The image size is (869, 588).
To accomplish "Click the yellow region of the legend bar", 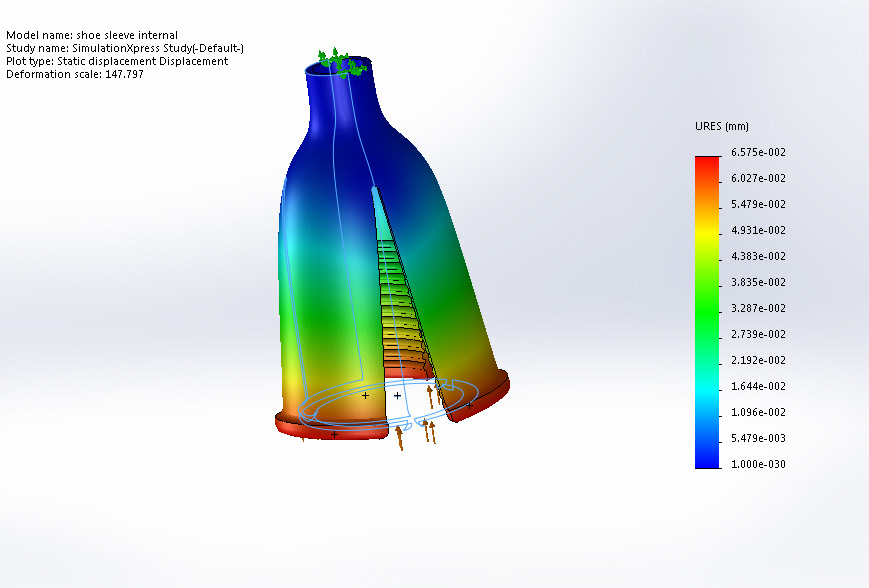I will point(707,233).
